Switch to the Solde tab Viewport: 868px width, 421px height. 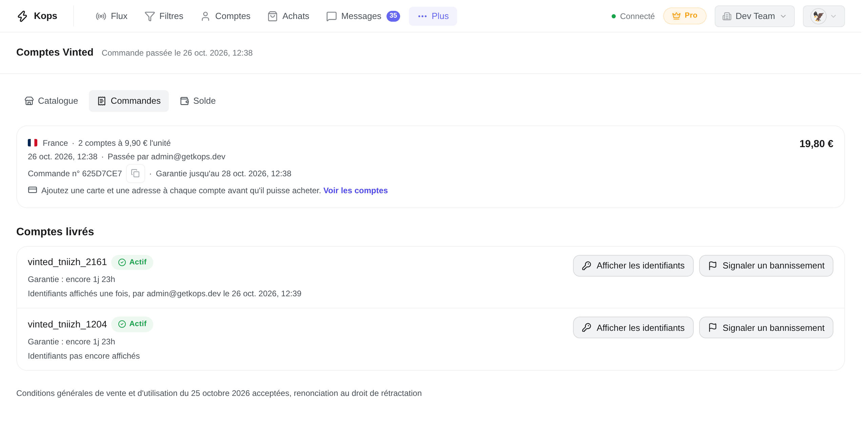coord(198,101)
